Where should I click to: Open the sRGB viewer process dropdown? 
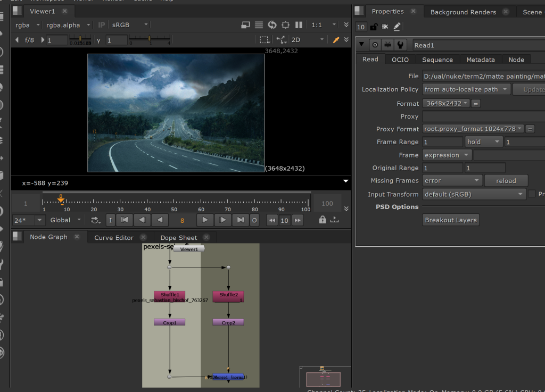pyautogui.click(x=129, y=25)
